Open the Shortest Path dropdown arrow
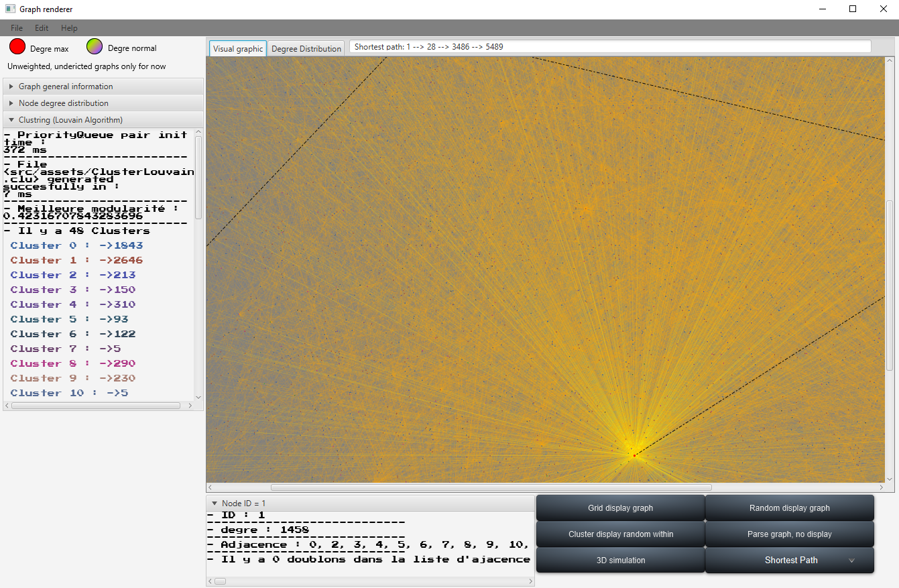899x588 pixels. 852,561
